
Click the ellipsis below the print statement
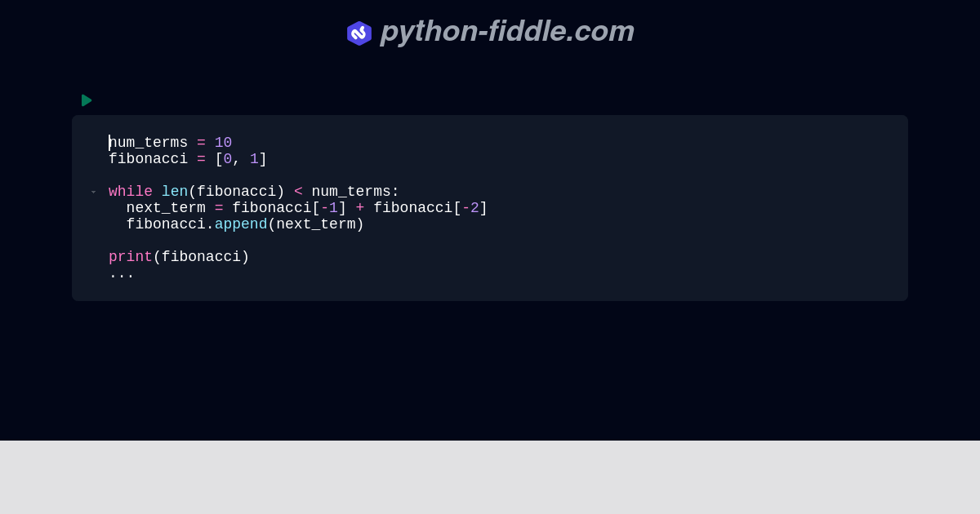(x=121, y=273)
